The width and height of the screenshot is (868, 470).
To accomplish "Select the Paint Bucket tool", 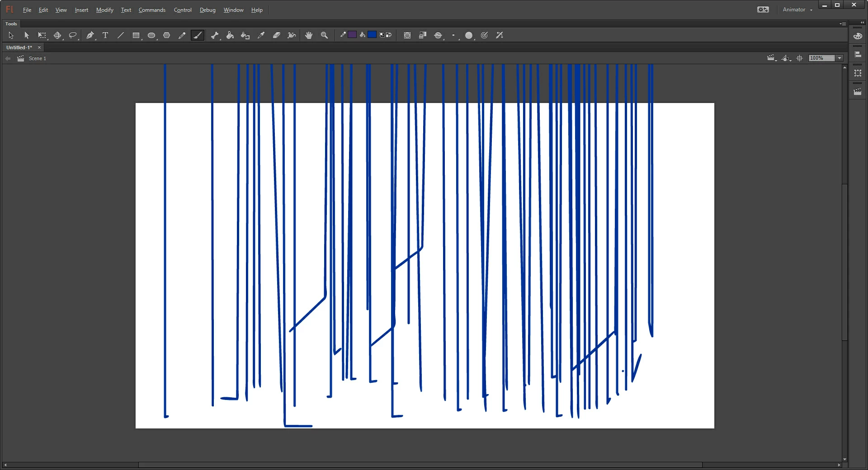I will [230, 35].
